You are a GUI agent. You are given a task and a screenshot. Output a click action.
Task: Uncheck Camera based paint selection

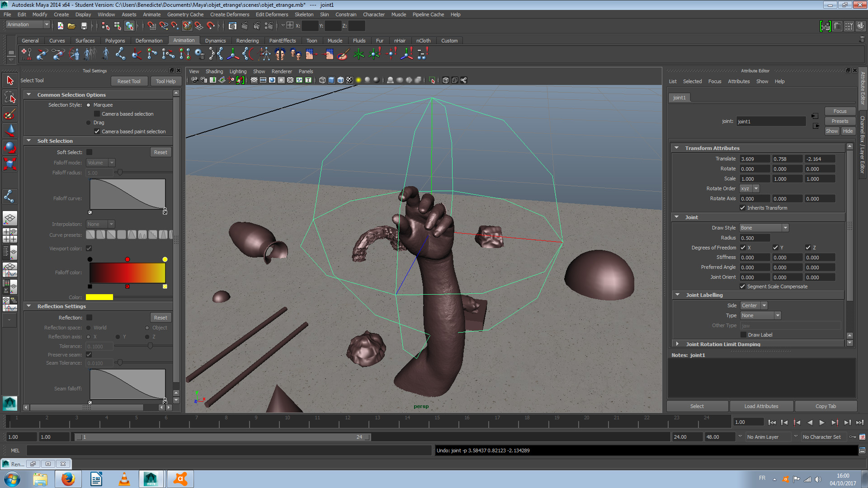pos(97,131)
